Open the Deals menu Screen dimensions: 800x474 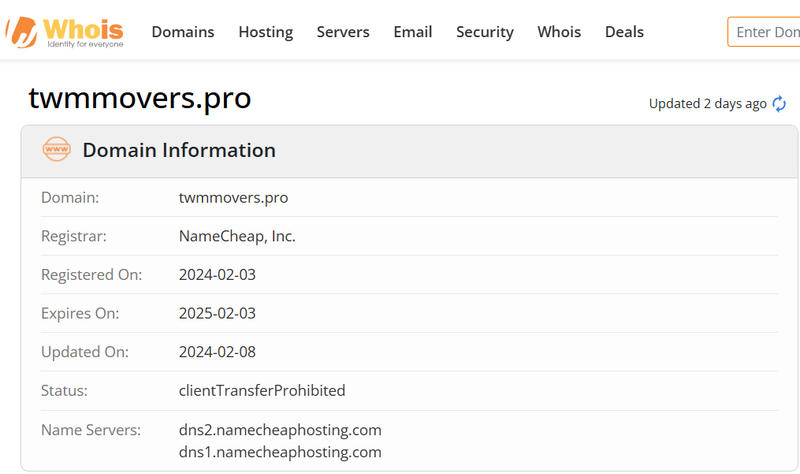[624, 32]
